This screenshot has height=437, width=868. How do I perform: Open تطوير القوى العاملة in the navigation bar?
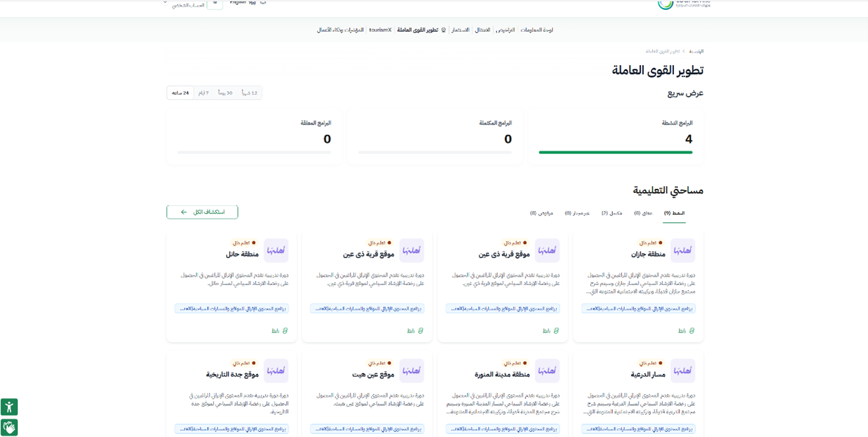pos(418,30)
